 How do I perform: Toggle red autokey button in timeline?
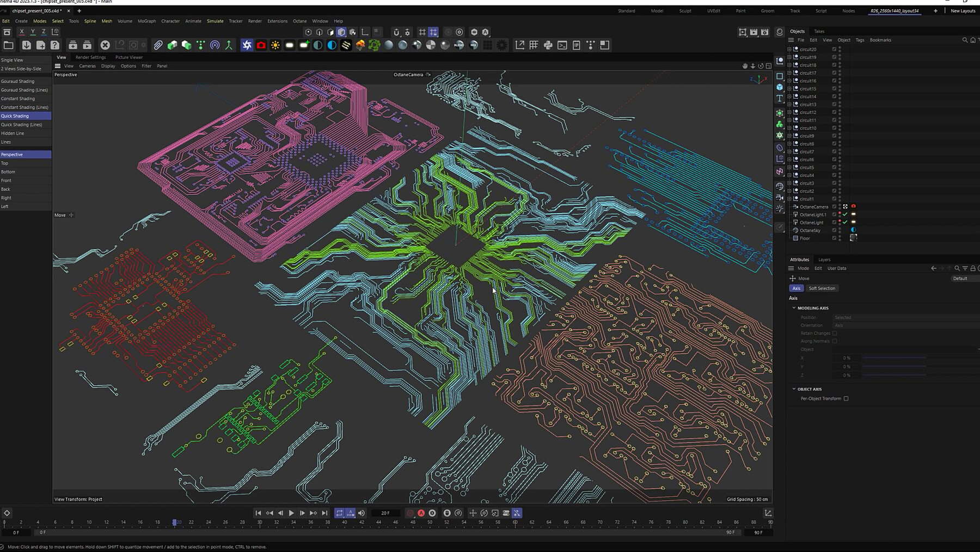[x=421, y=513]
